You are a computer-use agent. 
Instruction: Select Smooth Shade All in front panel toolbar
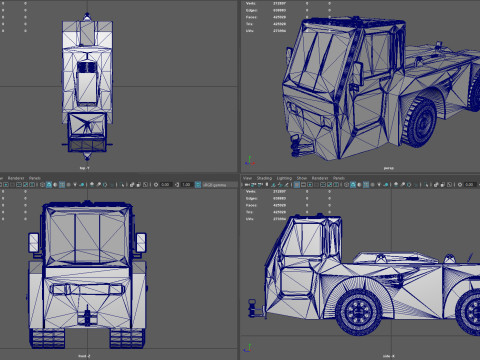tap(49, 185)
